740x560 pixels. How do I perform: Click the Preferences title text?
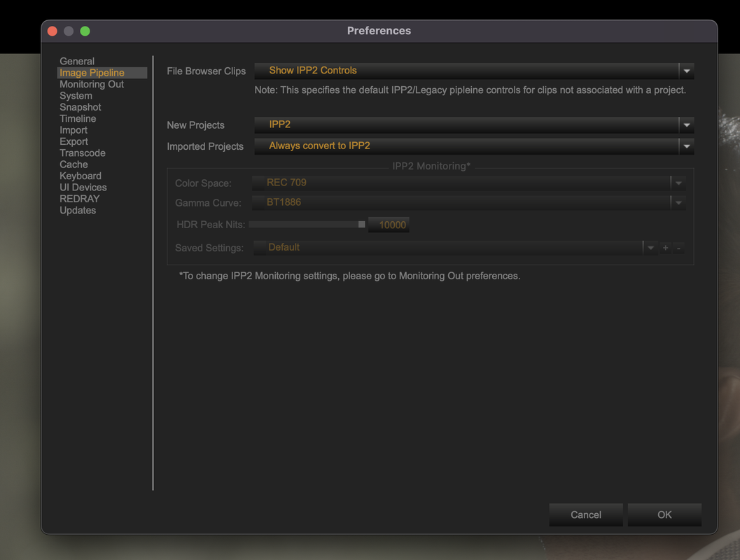coord(379,31)
